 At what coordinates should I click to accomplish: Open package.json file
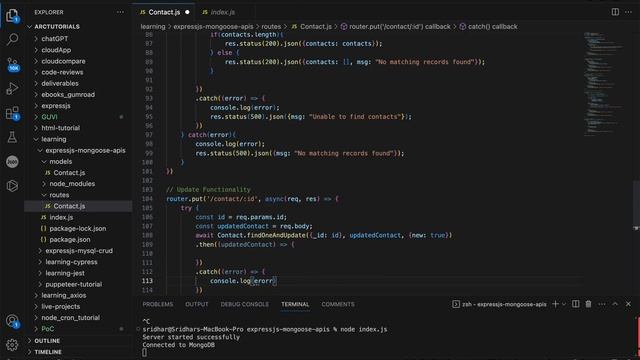(x=70, y=240)
